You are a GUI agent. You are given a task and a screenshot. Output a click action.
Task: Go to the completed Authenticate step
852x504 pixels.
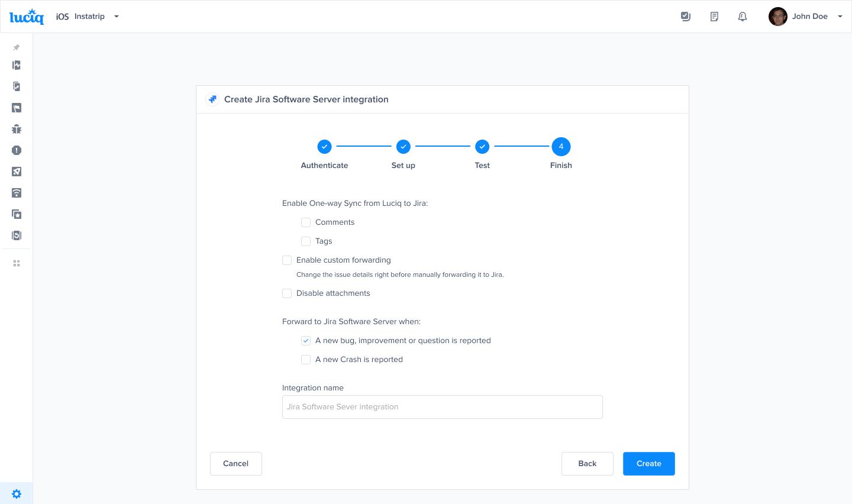pyautogui.click(x=324, y=146)
